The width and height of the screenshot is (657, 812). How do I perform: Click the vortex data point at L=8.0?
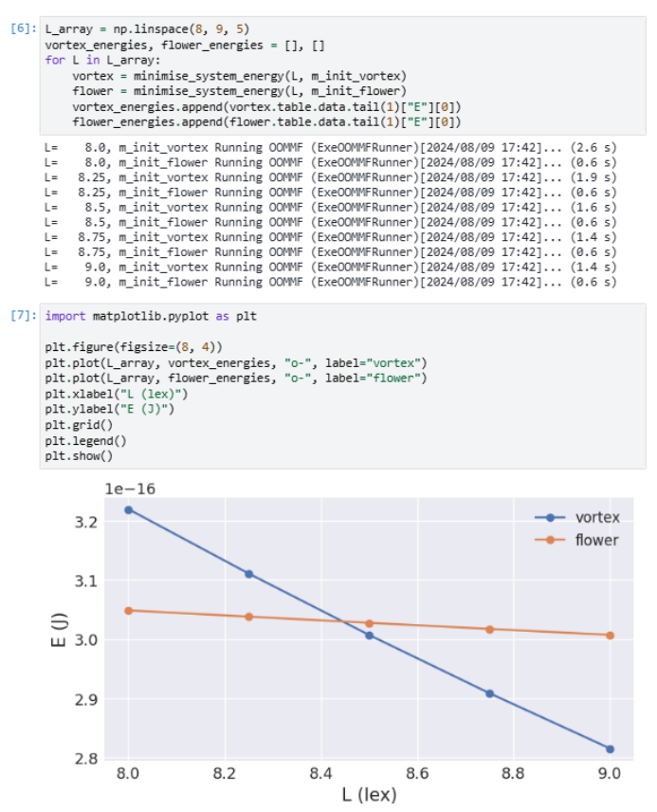pos(129,509)
